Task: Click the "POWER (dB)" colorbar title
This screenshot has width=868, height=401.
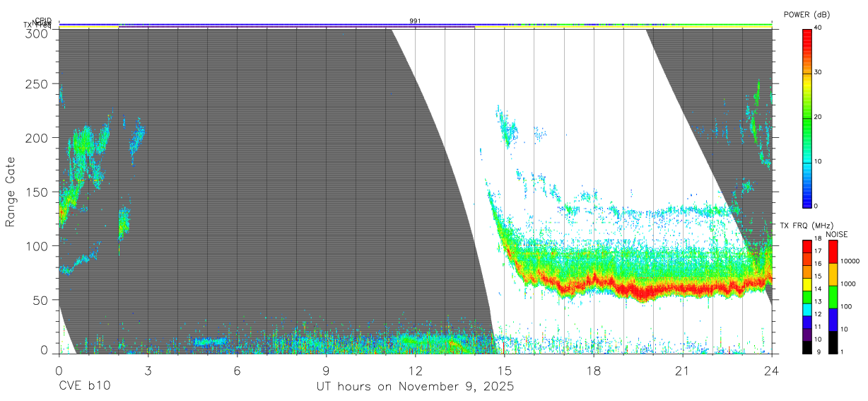Action: (807, 14)
